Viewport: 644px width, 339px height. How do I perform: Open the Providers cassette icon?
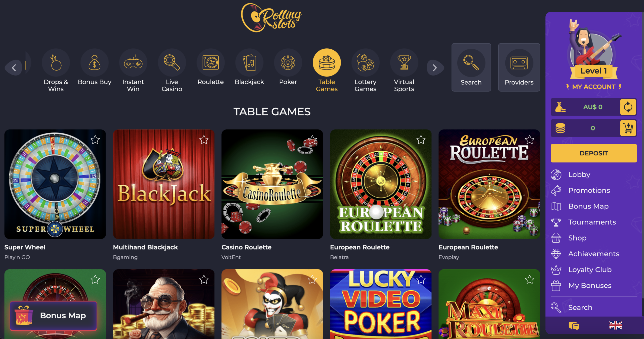point(519,63)
